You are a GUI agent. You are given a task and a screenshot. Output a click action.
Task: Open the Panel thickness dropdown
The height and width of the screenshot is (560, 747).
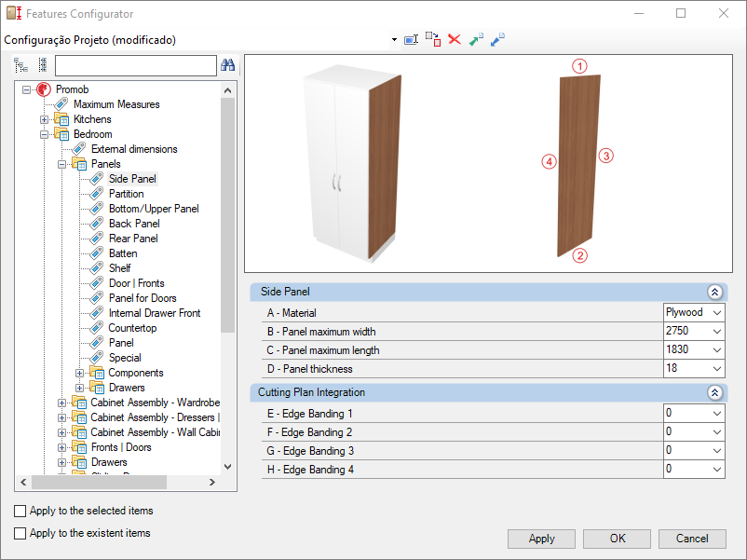tap(717, 368)
